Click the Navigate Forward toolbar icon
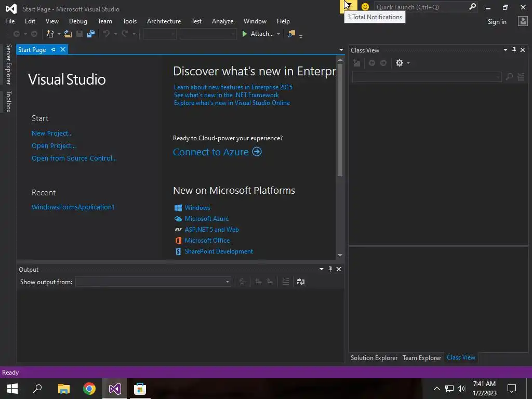The width and height of the screenshot is (532, 399). (x=34, y=34)
